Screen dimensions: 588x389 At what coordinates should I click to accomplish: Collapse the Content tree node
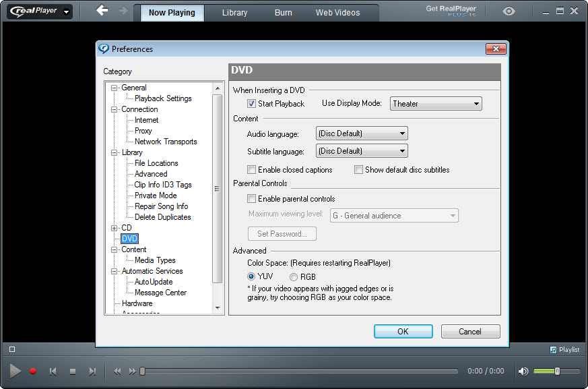(114, 250)
